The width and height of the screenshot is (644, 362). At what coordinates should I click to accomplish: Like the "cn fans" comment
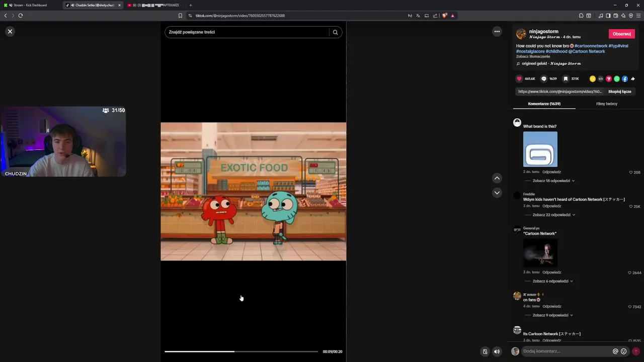pyautogui.click(x=630, y=307)
